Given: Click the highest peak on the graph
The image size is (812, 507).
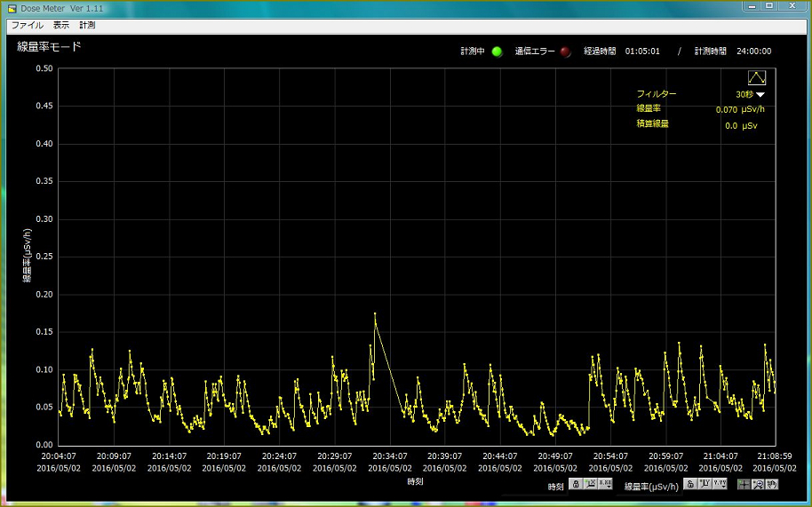Looking at the screenshot, I should 375,314.
